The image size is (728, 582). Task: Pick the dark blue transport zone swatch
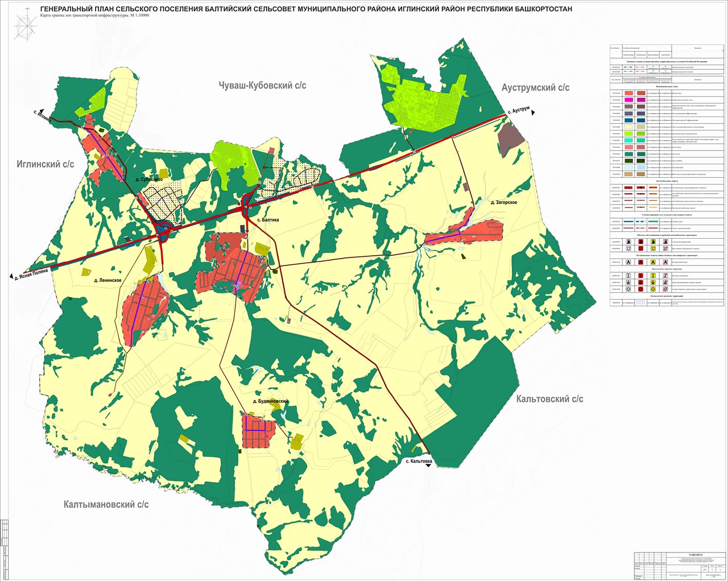629,120
